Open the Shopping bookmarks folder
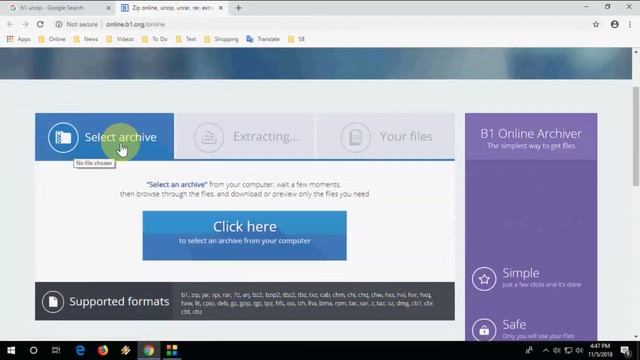Viewport: 640px width, 360px height. [x=221, y=39]
